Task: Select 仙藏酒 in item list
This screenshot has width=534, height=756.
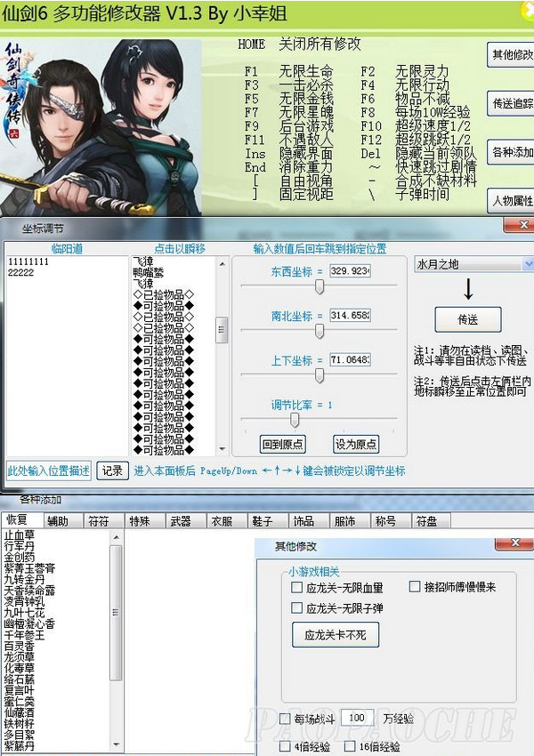Action: point(20,712)
